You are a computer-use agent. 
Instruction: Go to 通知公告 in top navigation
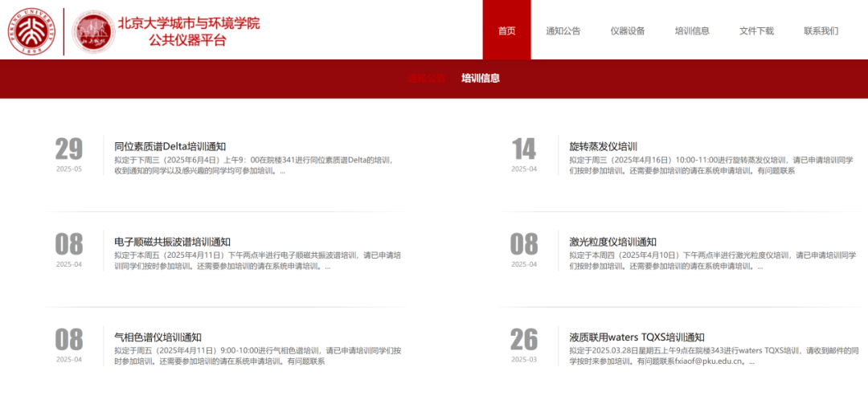pyautogui.click(x=563, y=31)
